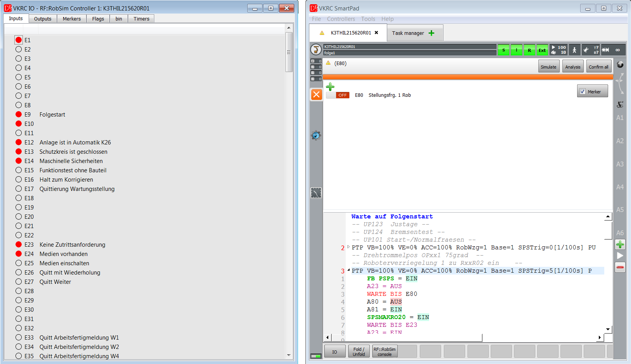Click the Confirm all button
The height and width of the screenshot is (364, 631).
[598, 66]
